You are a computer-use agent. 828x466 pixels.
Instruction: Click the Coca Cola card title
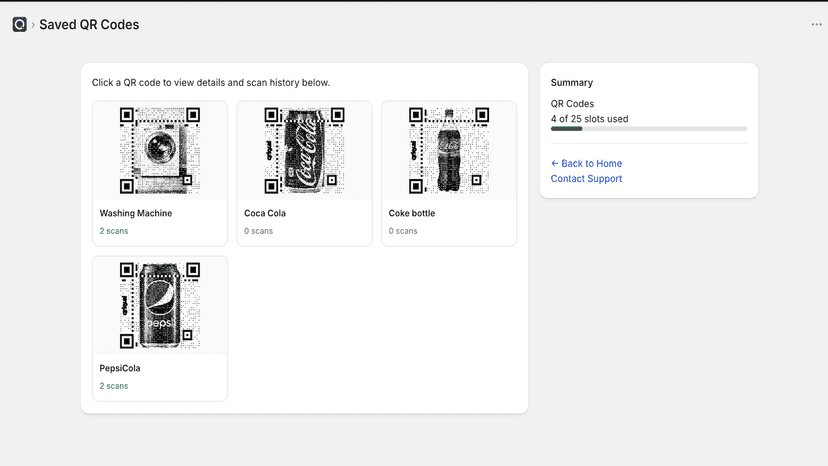pos(265,213)
